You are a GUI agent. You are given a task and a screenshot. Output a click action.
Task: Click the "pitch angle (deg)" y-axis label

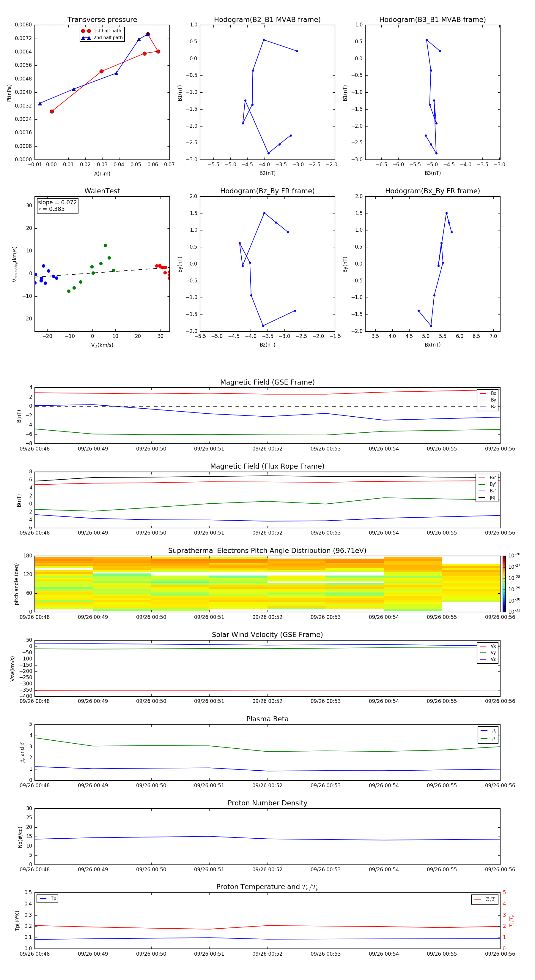click(x=16, y=584)
